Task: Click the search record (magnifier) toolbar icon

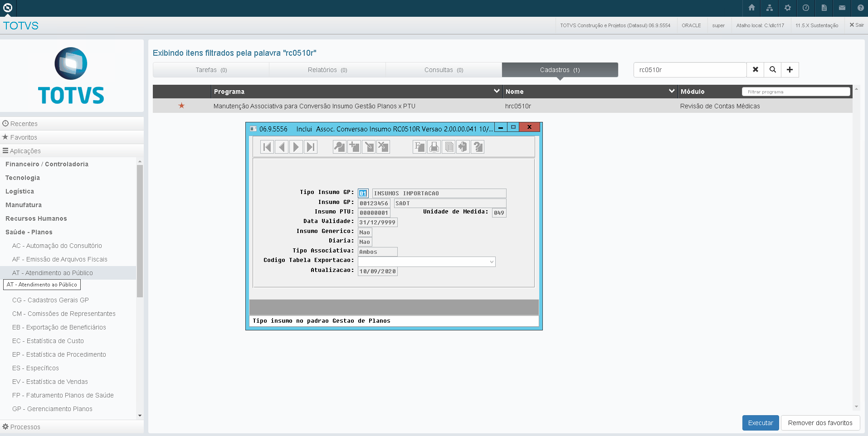Action: [x=340, y=147]
